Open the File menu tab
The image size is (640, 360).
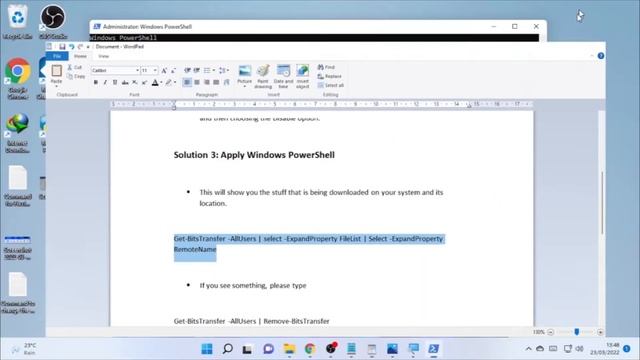(x=57, y=56)
